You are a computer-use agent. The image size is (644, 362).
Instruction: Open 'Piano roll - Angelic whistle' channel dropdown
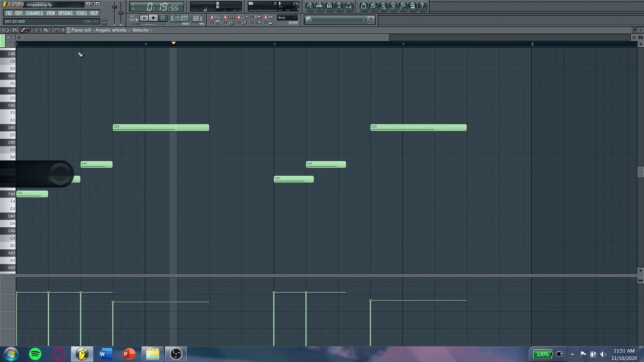tap(101, 30)
